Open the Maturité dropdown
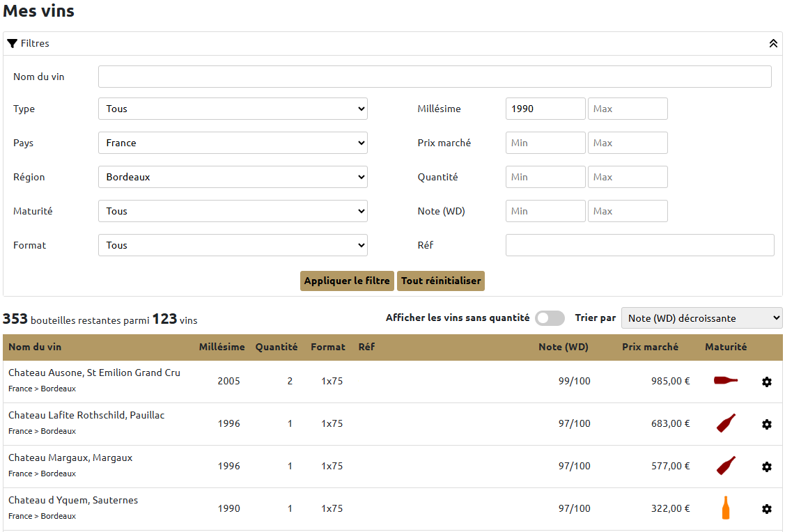 pos(233,211)
